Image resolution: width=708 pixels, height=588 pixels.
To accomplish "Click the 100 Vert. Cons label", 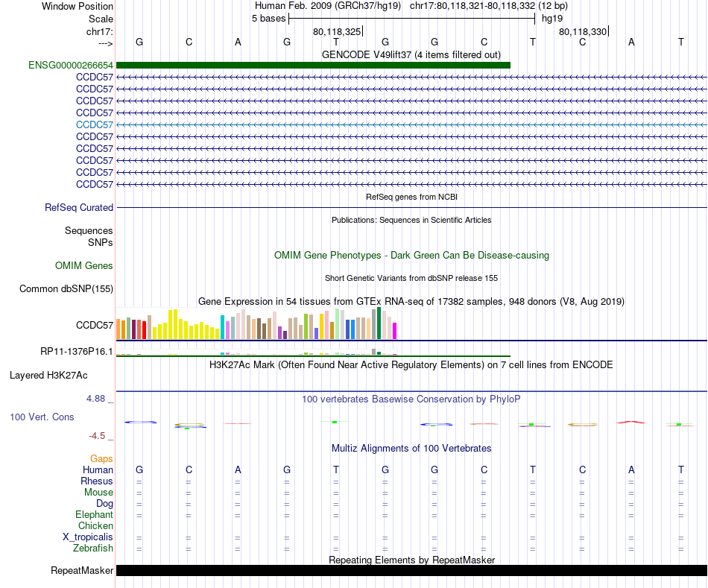I will (42, 417).
